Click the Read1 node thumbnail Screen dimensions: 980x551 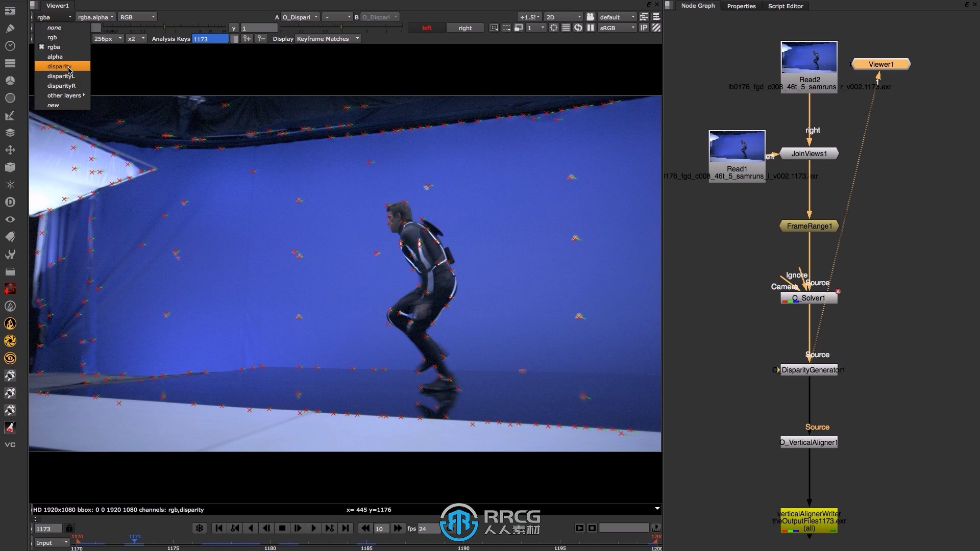(x=737, y=147)
